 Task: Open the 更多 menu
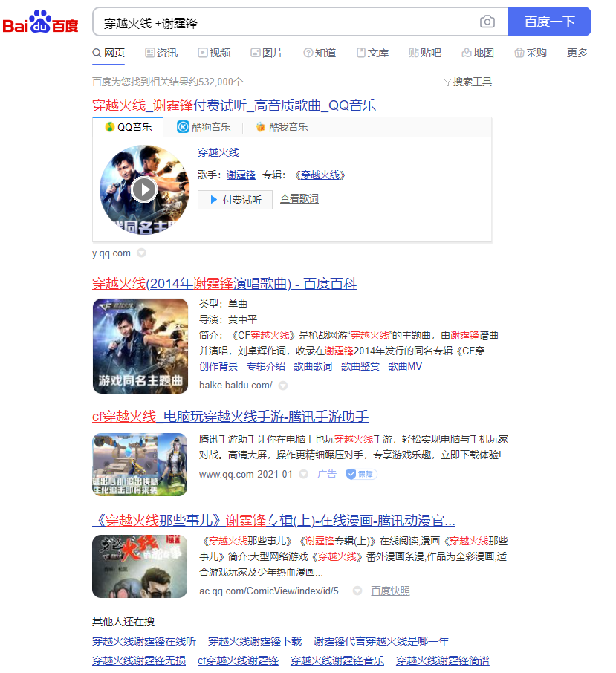(577, 53)
